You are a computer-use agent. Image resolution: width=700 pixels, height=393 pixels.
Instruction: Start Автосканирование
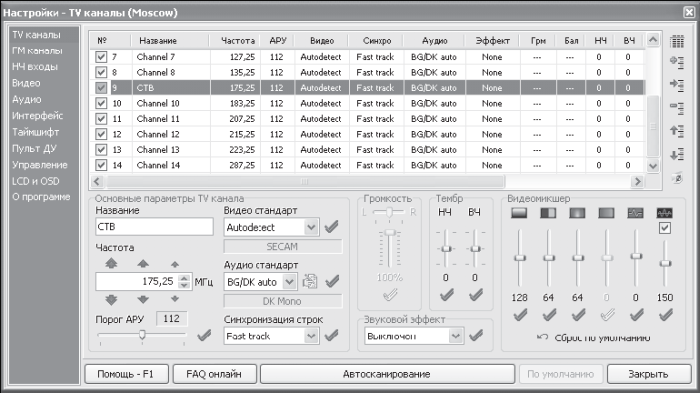[388, 374]
